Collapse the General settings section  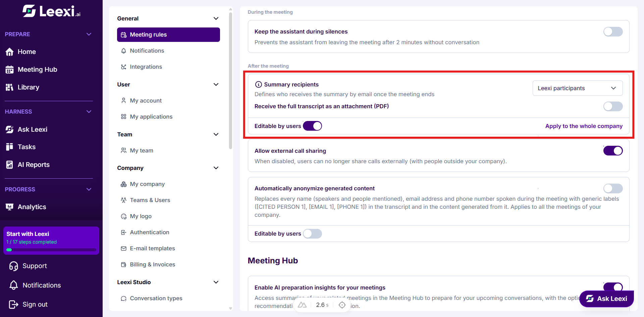click(x=216, y=18)
